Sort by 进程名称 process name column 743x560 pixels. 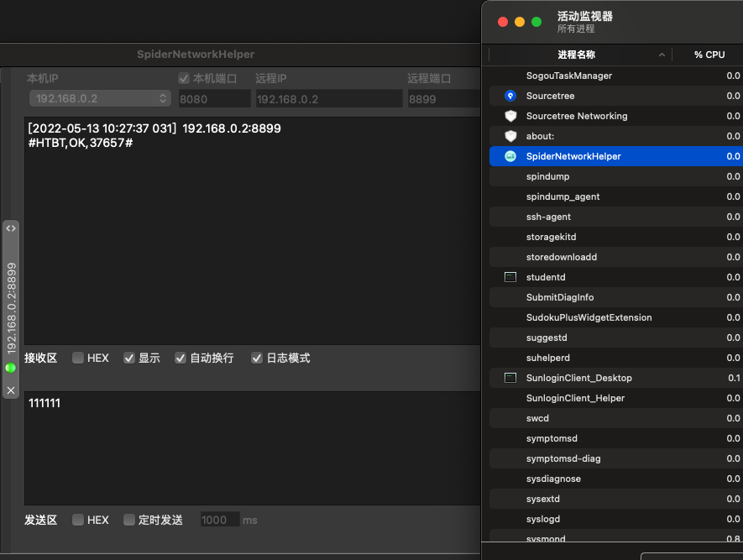tap(576, 55)
